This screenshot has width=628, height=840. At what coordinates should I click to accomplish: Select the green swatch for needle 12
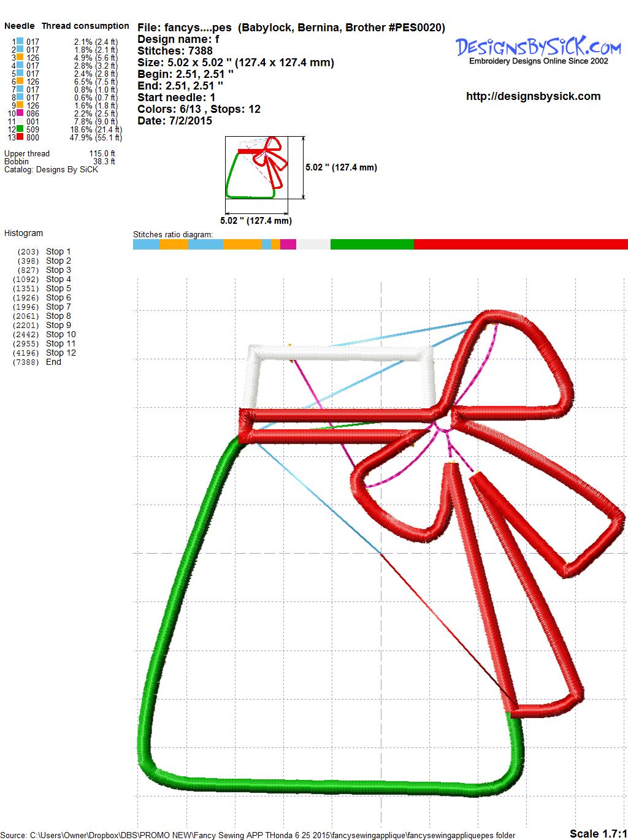click(20, 129)
